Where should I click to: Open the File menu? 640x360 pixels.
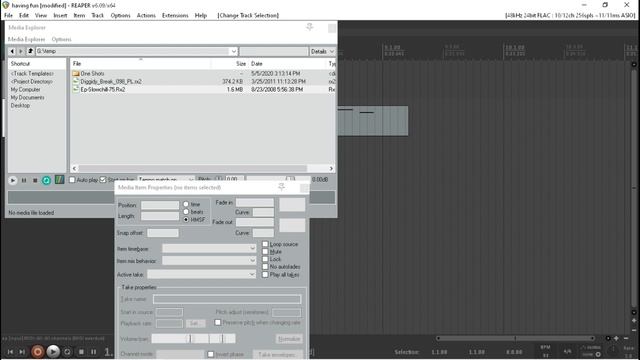pos(8,15)
